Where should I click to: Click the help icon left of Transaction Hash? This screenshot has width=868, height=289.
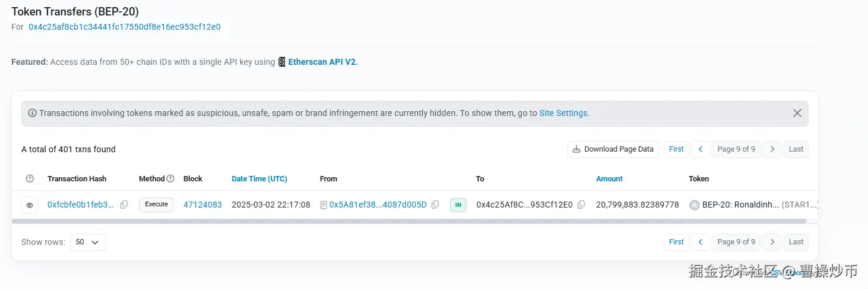click(x=30, y=178)
